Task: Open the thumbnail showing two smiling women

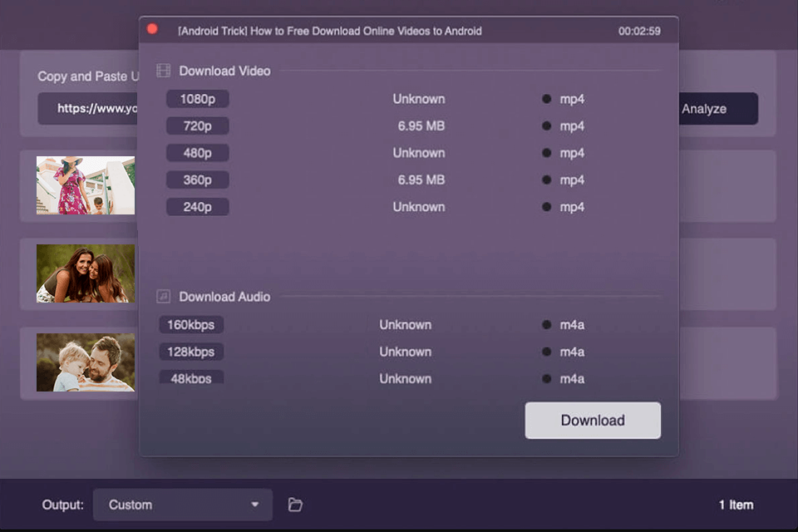Action: 84,273
